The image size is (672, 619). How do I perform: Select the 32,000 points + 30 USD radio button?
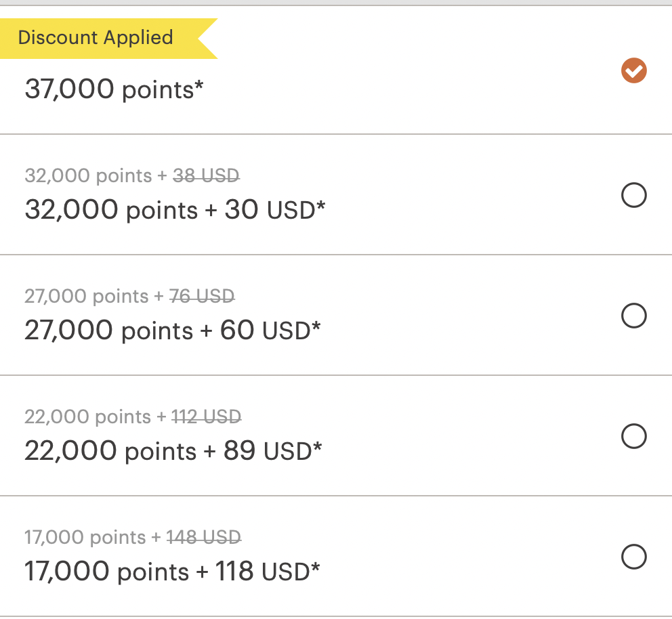click(634, 195)
